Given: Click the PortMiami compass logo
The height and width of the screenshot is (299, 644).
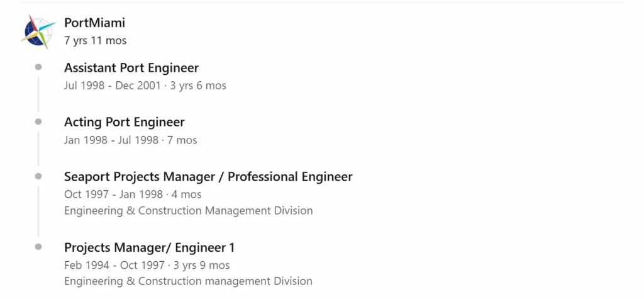Looking at the screenshot, I should 38,31.
